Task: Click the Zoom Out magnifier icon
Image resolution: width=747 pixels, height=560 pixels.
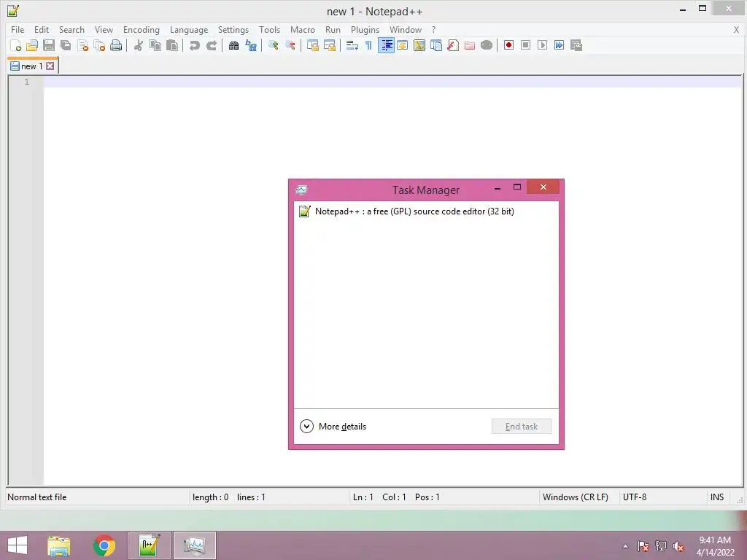Action: coord(290,45)
